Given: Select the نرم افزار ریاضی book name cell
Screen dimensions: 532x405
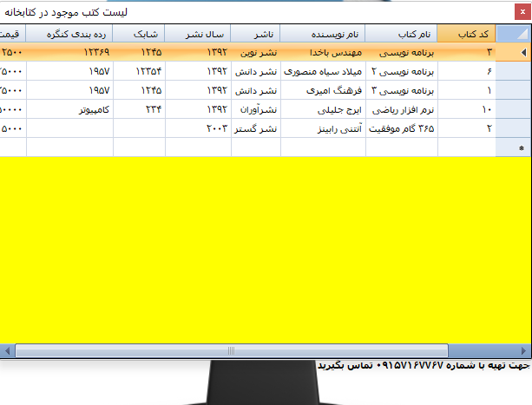Looking at the screenshot, I should pos(401,109).
